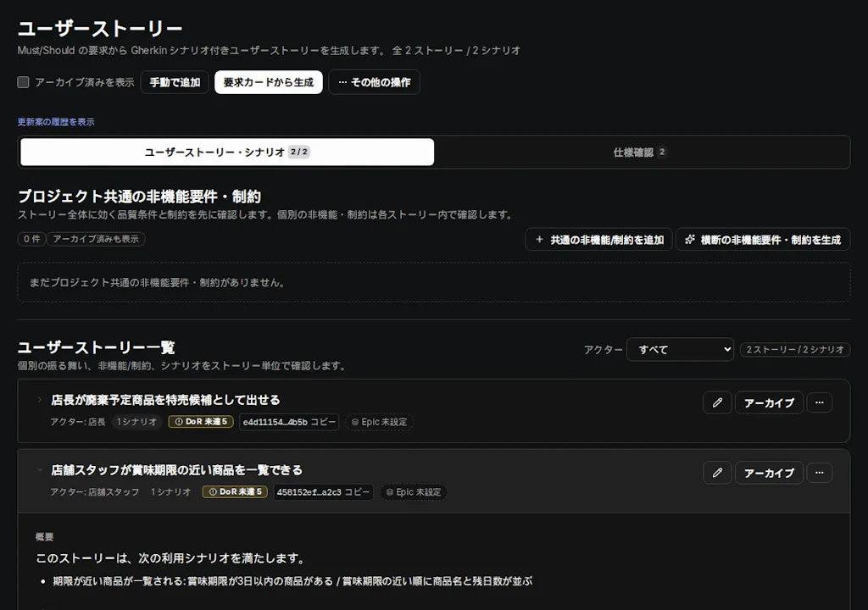Click the 概要 section label

44,537
